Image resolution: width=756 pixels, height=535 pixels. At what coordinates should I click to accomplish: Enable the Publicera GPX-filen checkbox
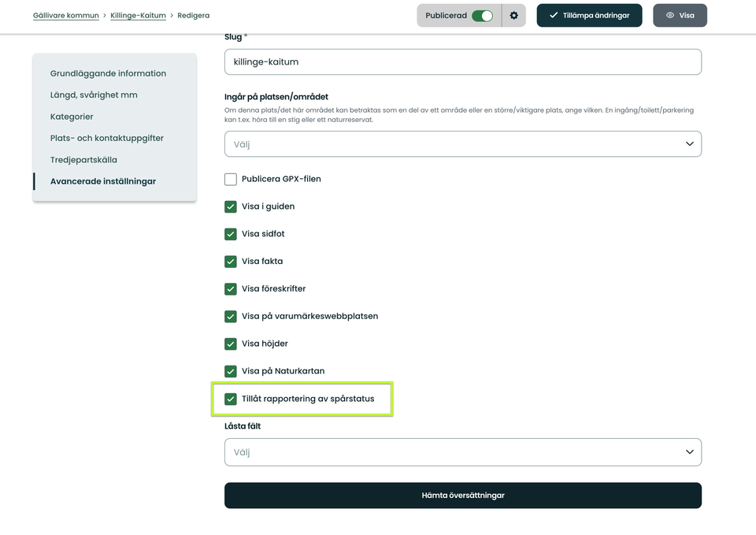[x=231, y=179]
